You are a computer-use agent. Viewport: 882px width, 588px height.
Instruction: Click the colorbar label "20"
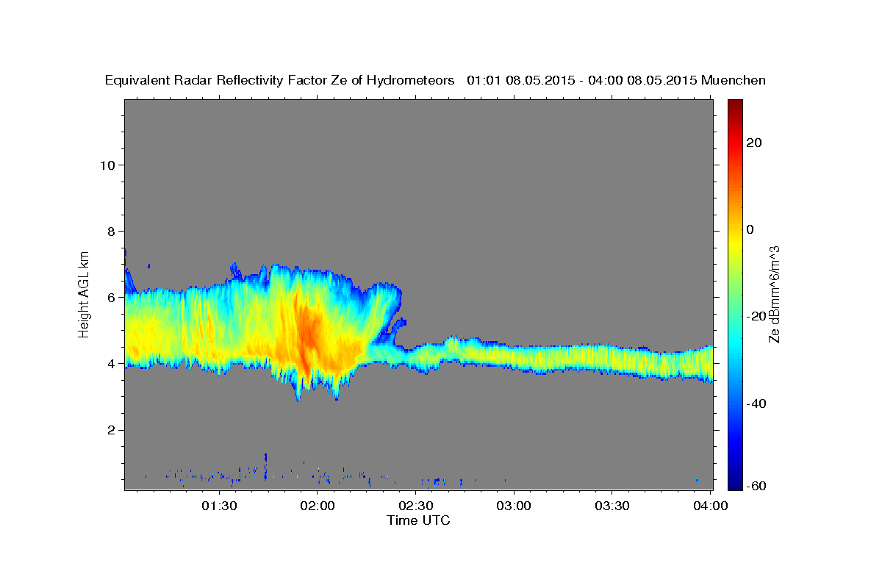click(x=754, y=143)
